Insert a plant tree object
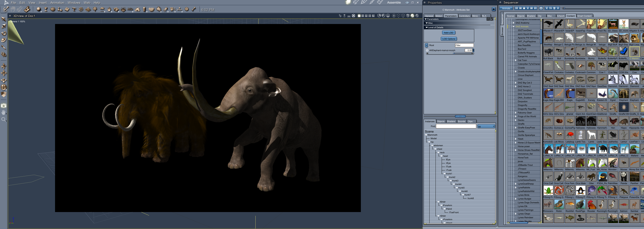Viewport: 644px width, 229px height. click(x=95, y=9)
